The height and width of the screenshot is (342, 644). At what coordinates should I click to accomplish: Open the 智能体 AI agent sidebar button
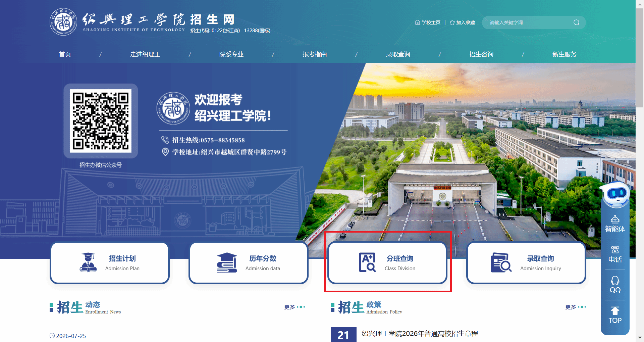(615, 224)
